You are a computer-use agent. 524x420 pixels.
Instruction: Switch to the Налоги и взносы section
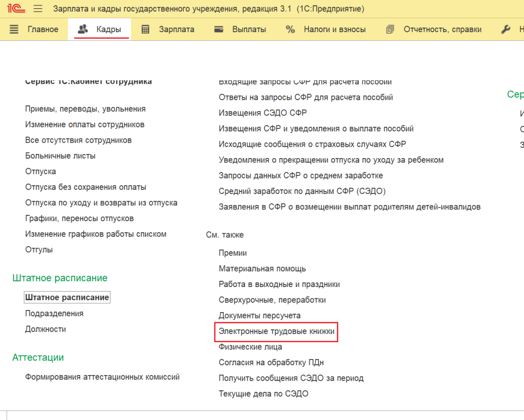[334, 30]
